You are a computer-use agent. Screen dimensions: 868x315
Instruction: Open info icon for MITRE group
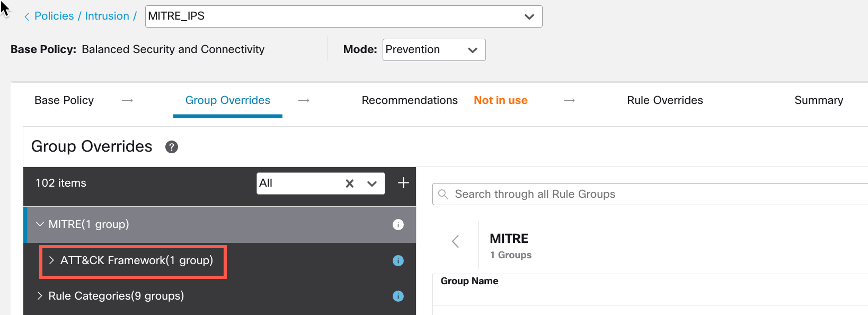click(x=398, y=225)
